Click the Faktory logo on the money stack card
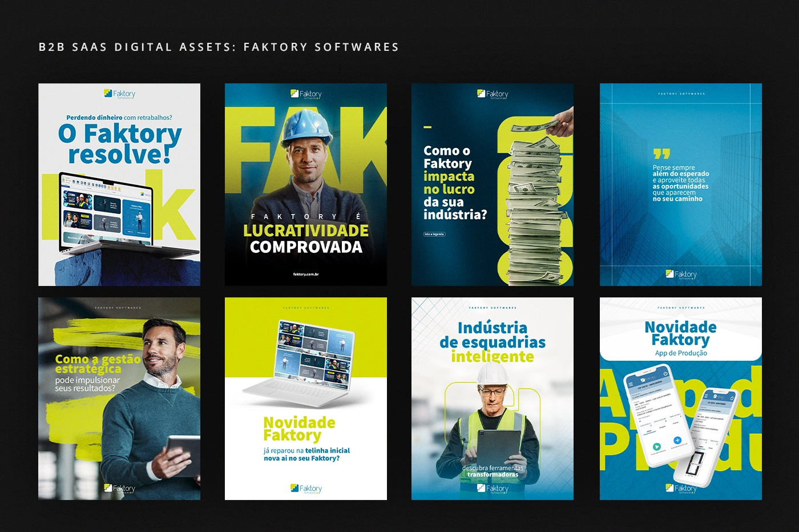799x532 pixels. click(x=493, y=94)
